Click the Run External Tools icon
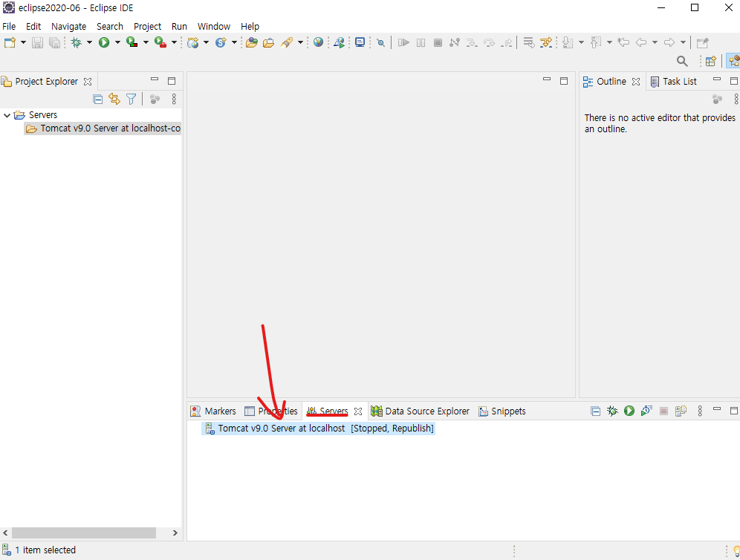Image resolution: width=740 pixels, height=560 pixels. (160, 42)
